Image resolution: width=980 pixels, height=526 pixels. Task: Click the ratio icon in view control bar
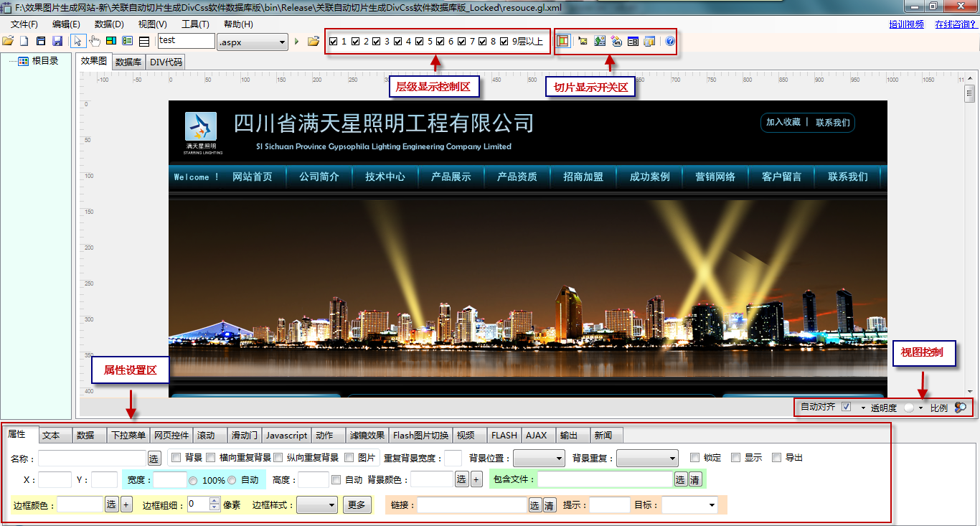coord(961,408)
